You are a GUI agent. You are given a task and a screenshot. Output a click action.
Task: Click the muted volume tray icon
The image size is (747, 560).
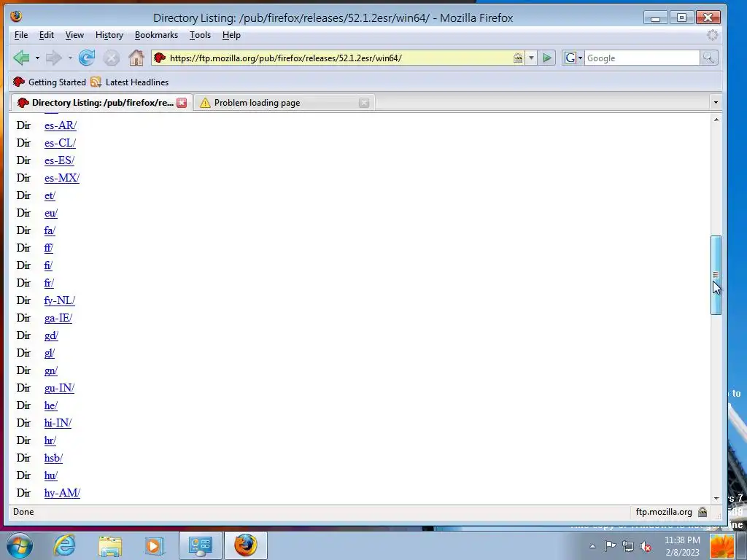pos(646,546)
